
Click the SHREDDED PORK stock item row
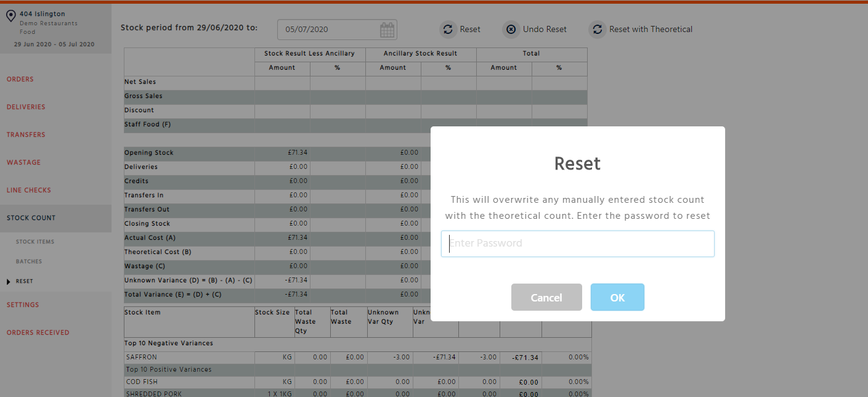click(357, 393)
